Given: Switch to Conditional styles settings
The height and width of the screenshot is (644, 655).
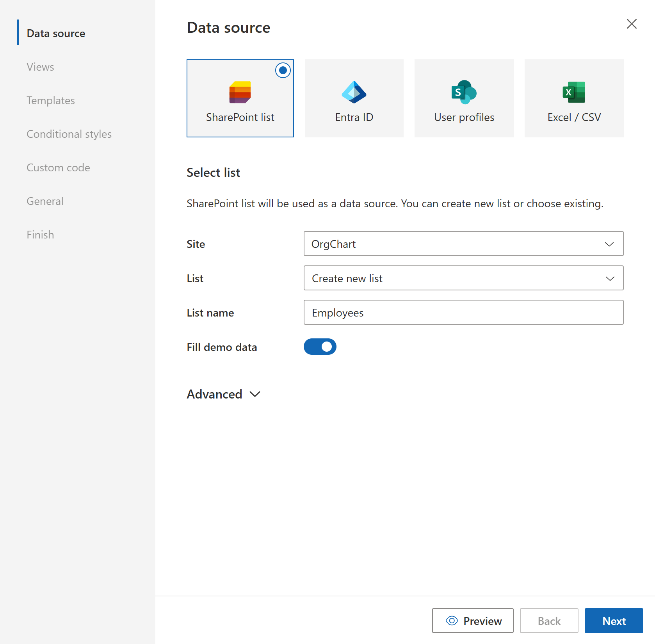Looking at the screenshot, I should click(x=69, y=134).
